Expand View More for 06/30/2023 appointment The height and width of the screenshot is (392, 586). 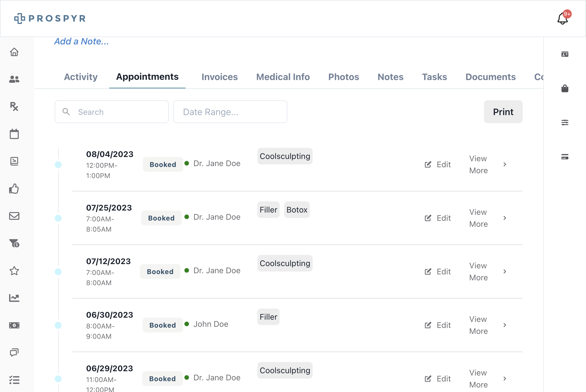point(488,325)
